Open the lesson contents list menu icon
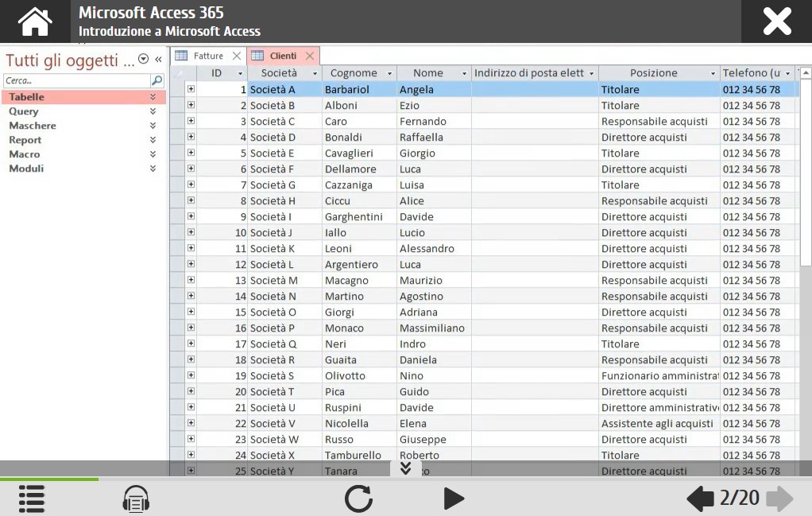 (x=32, y=499)
